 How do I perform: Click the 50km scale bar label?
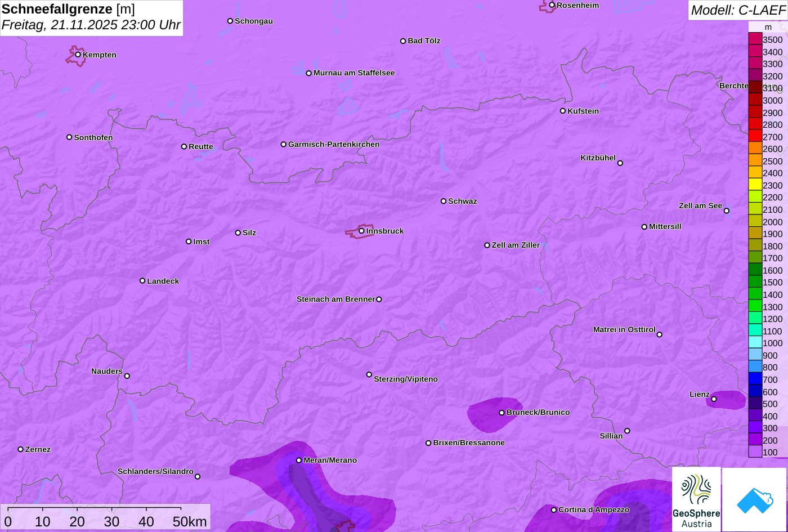[190, 521]
